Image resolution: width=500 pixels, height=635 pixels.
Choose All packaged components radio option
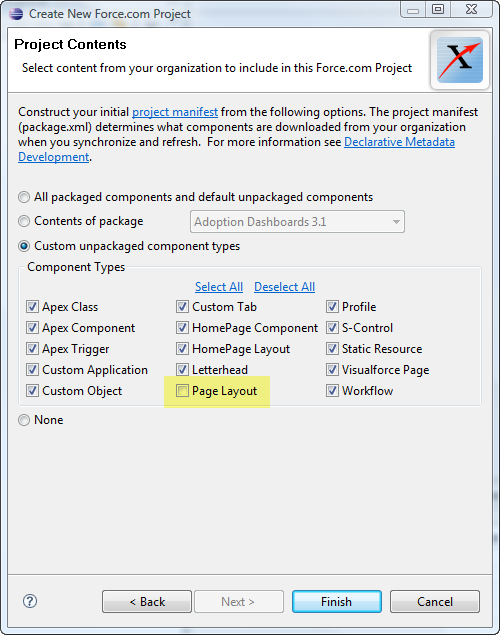[x=24, y=197]
